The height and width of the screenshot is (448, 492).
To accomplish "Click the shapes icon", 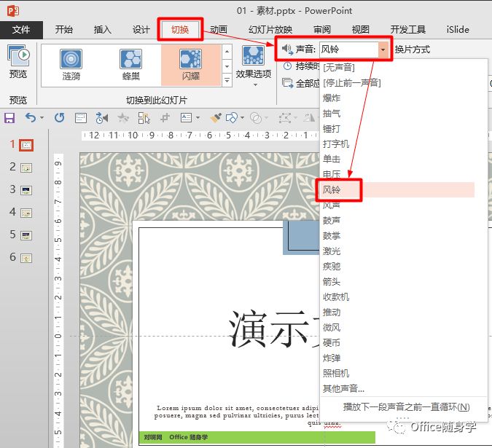I will pyautogui.click(x=232, y=118).
